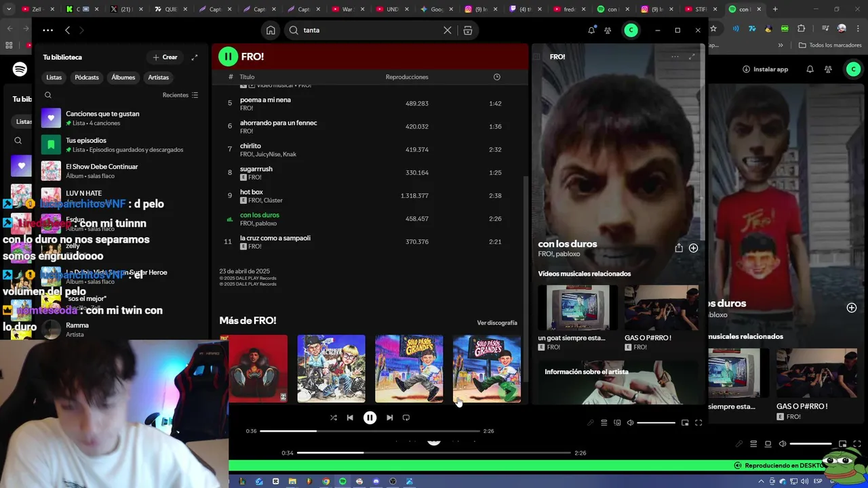
Task: Toggle repeat in the front player
Action: [x=406, y=418]
